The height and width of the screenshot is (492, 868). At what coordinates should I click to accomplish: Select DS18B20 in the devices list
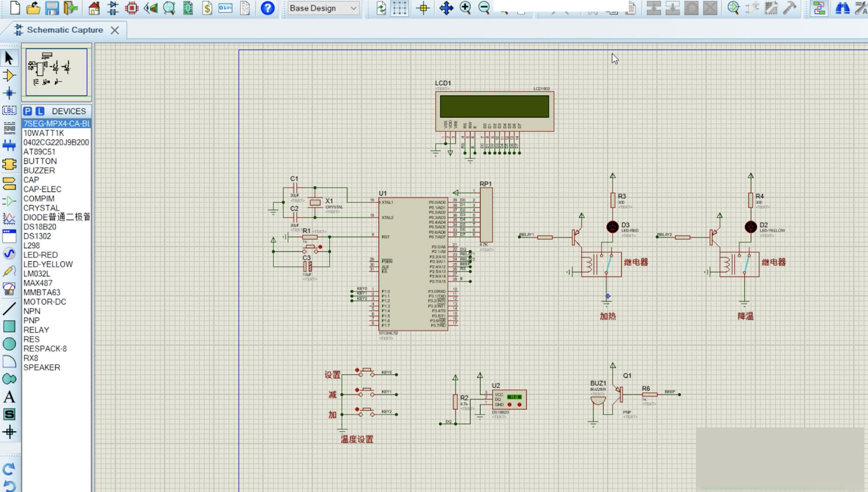(x=39, y=227)
